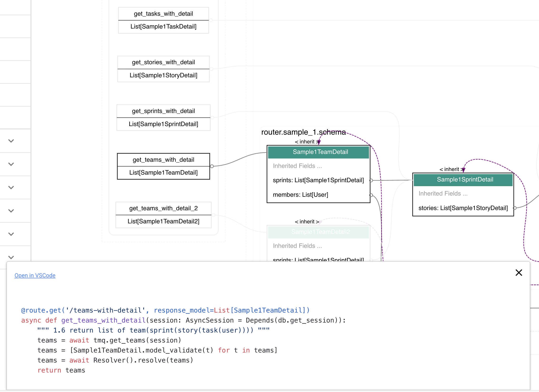Image resolution: width=539 pixels, height=392 pixels.
Task: Expand the second chevron in left sidebar
Action: point(11,164)
